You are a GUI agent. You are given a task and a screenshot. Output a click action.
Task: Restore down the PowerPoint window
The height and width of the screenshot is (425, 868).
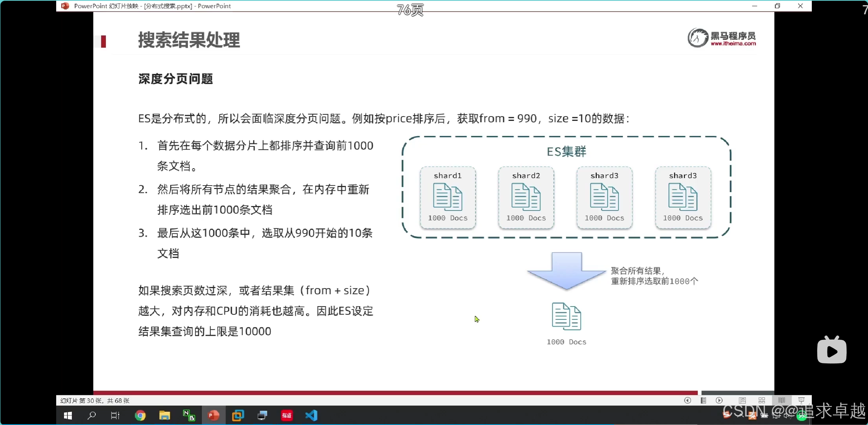(777, 6)
